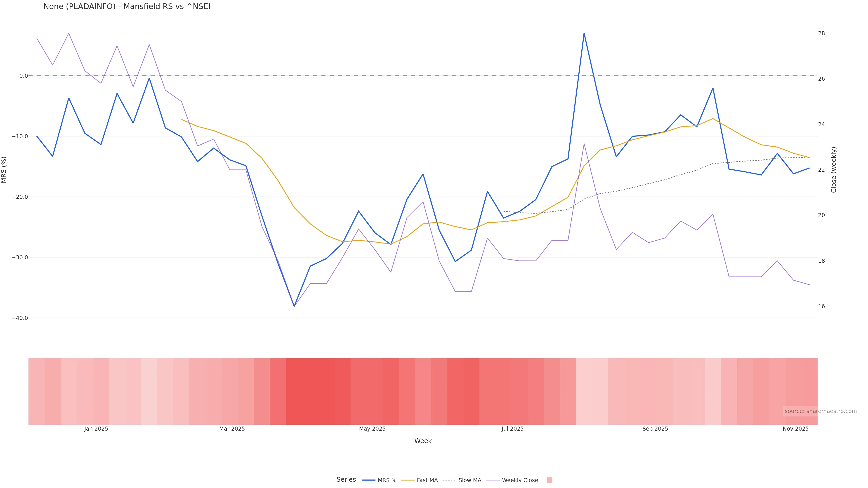Select the Nov 2025 x-axis label

795,429
